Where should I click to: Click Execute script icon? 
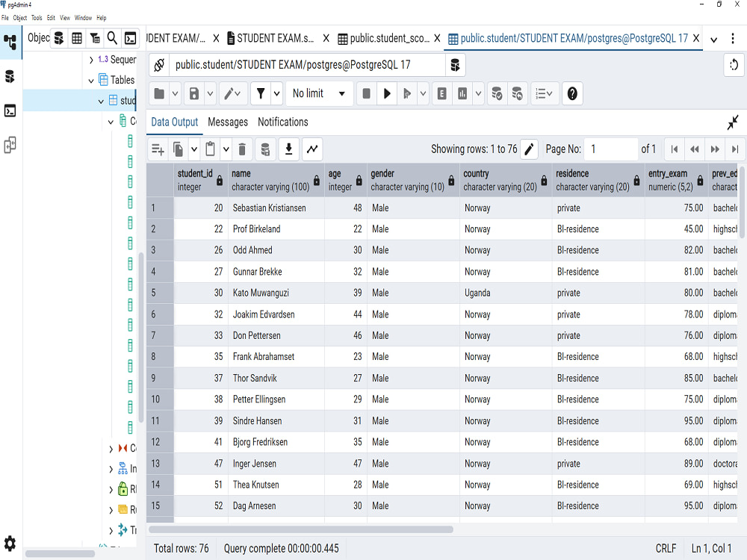click(x=407, y=94)
